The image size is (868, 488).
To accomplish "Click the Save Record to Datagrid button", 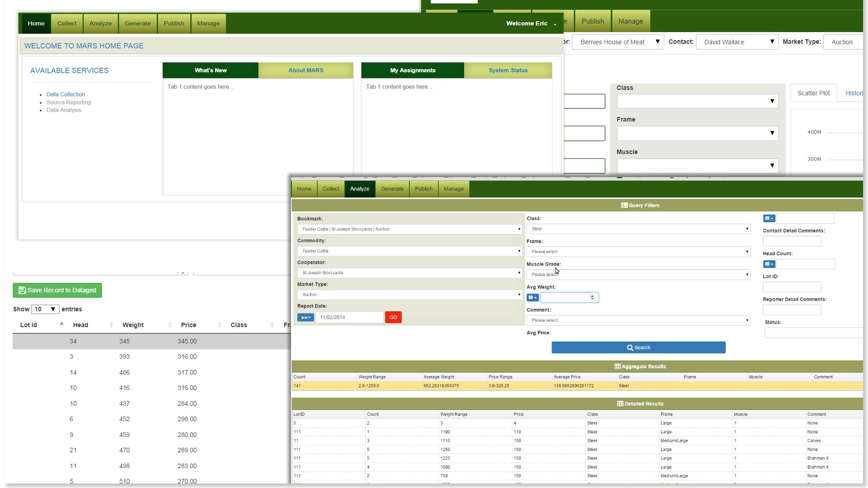I will click(57, 290).
